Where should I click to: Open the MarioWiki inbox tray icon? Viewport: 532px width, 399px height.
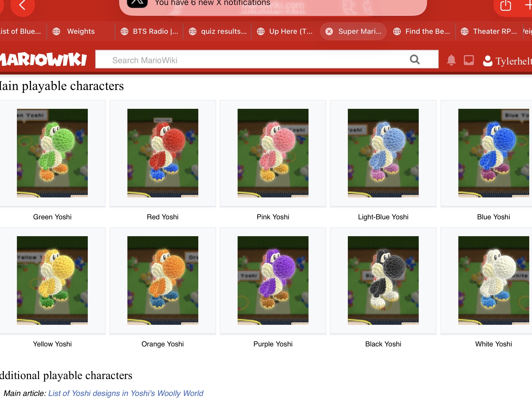coord(469,60)
